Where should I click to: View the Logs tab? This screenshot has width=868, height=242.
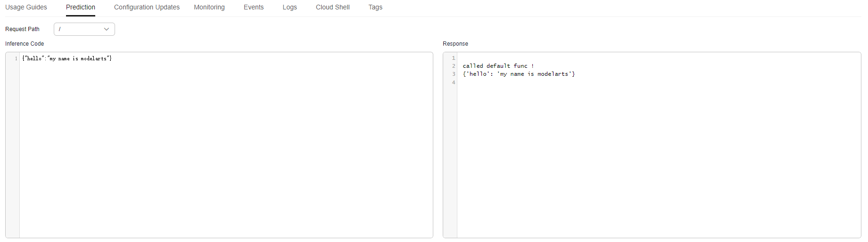[290, 7]
